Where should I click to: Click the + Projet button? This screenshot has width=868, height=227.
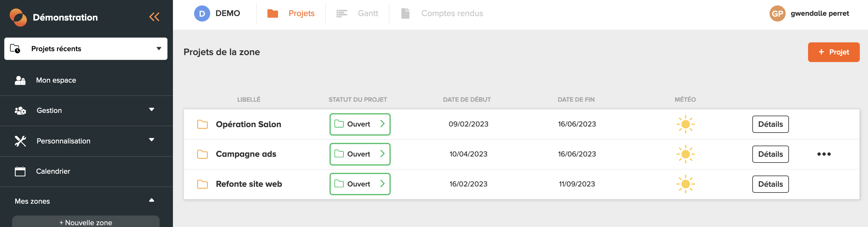(833, 52)
